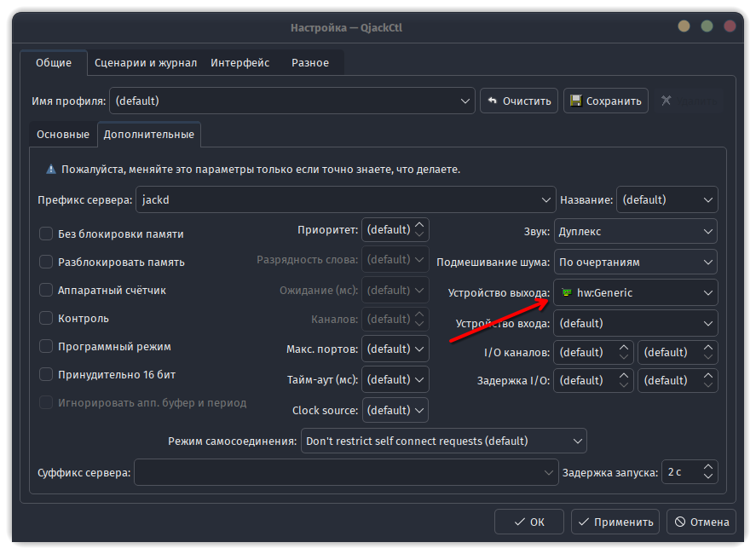The width and height of the screenshot is (756, 554).
Task: Open Устройство выхода dropdown hw:Generic
Action: (x=636, y=292)
